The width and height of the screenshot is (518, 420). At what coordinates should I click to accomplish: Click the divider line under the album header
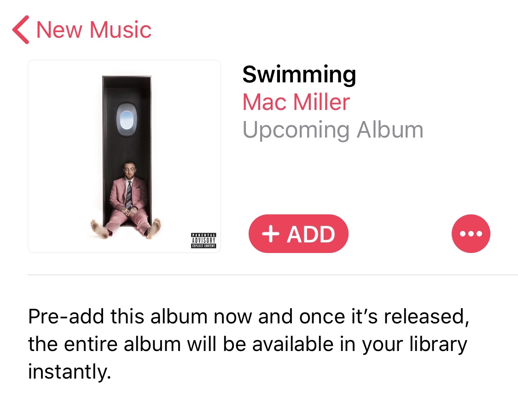tap(273, 275)
